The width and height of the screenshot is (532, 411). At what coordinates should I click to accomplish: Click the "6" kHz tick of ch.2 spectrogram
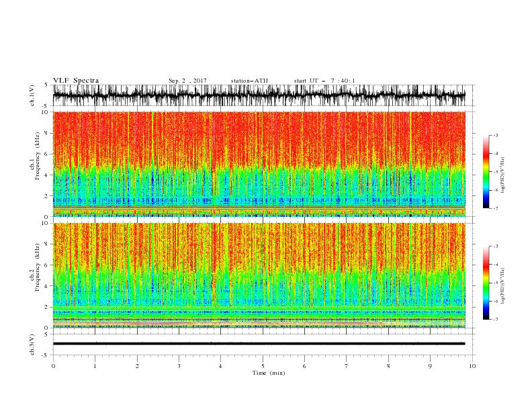tap(47, 265)
